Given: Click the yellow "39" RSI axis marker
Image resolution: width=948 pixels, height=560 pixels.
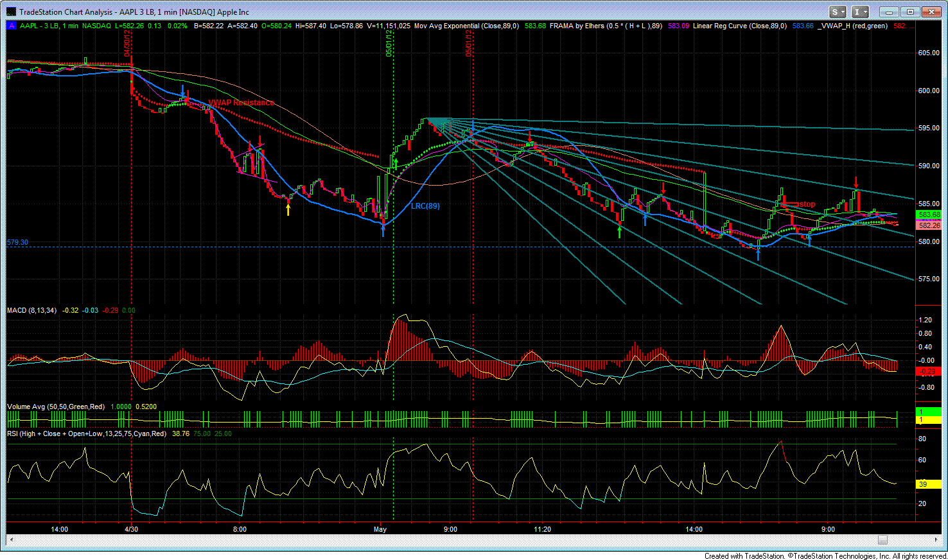Looking at the screenshot, I should click(928, 484).
